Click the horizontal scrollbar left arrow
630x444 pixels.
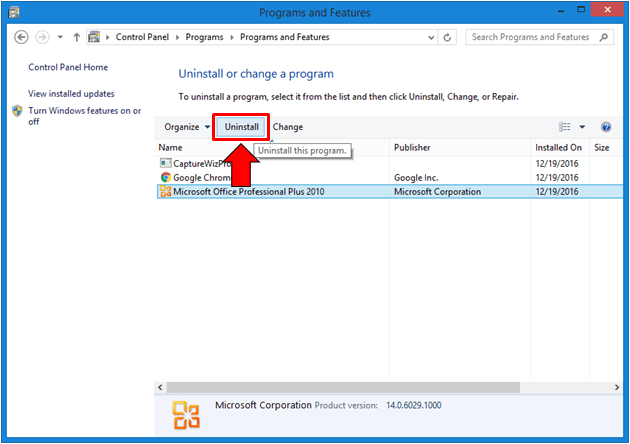tap(160, 387)
